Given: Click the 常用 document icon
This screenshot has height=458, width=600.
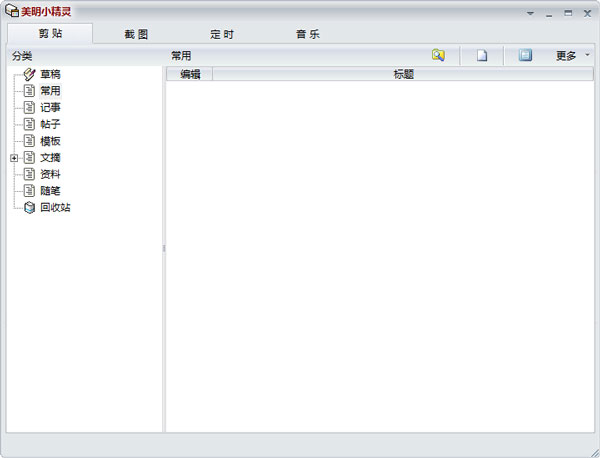Looking at the screenshot, I should (29, 91).
